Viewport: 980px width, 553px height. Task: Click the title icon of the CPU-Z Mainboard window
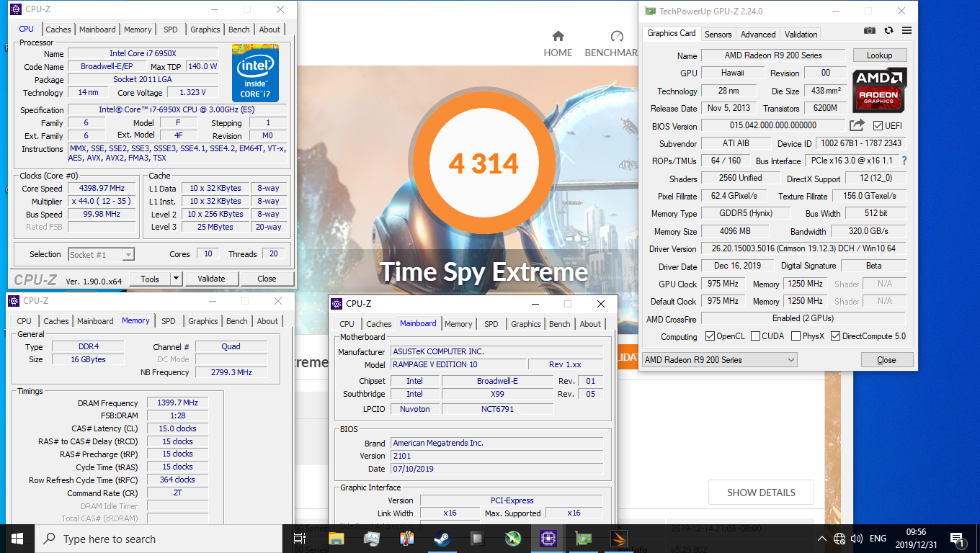pos(337,304)
